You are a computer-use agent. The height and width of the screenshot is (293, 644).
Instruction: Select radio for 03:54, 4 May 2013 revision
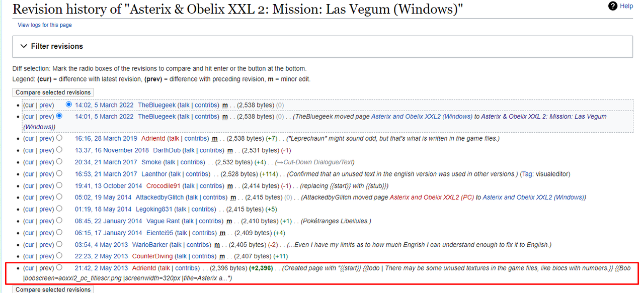[x=59, y=244]
